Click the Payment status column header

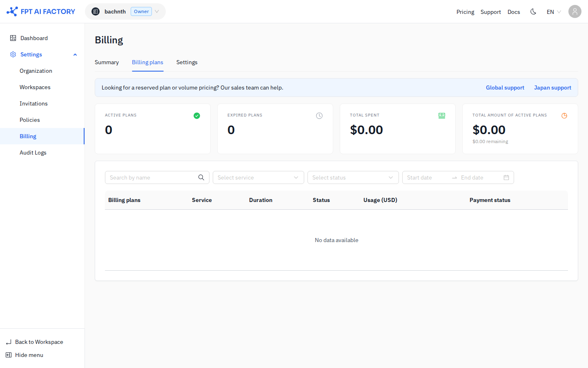(490, 200)
